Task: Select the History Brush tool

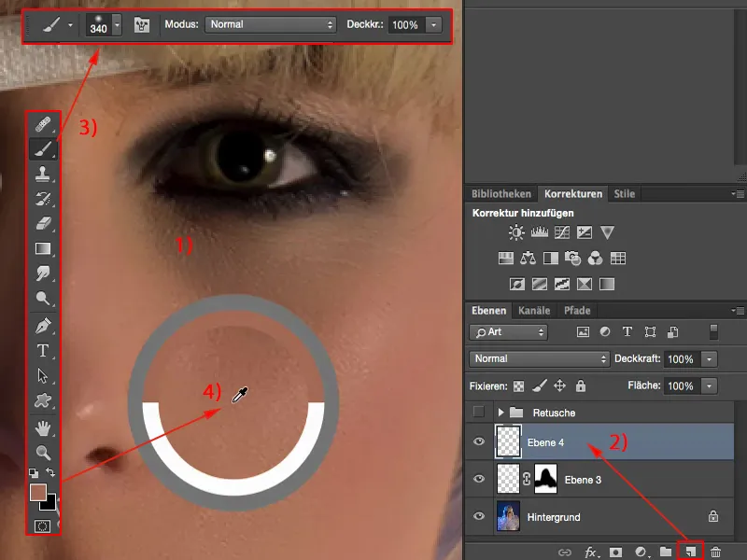Action: coord(43,199)
